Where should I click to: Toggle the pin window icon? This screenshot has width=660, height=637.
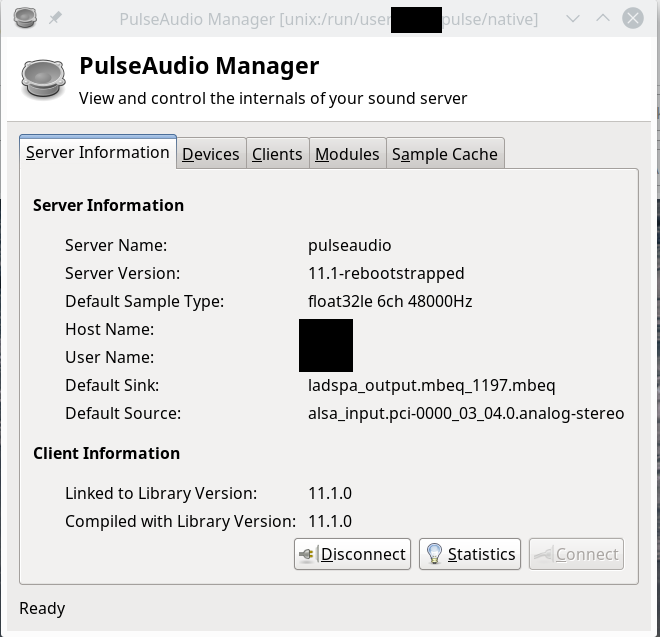(x=55, y=18)
